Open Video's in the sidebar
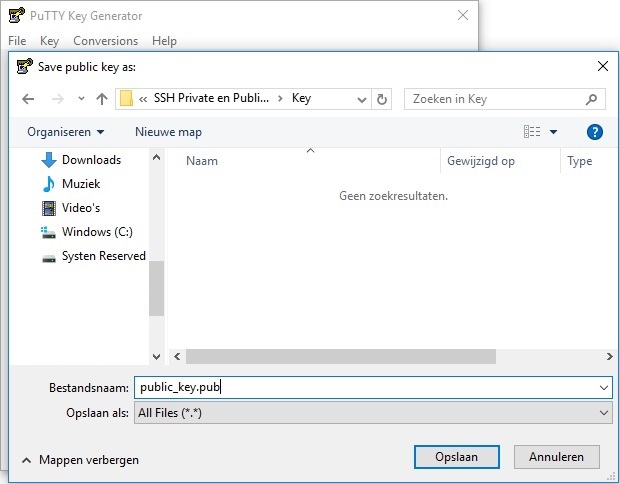 click(x=81, y=208)
